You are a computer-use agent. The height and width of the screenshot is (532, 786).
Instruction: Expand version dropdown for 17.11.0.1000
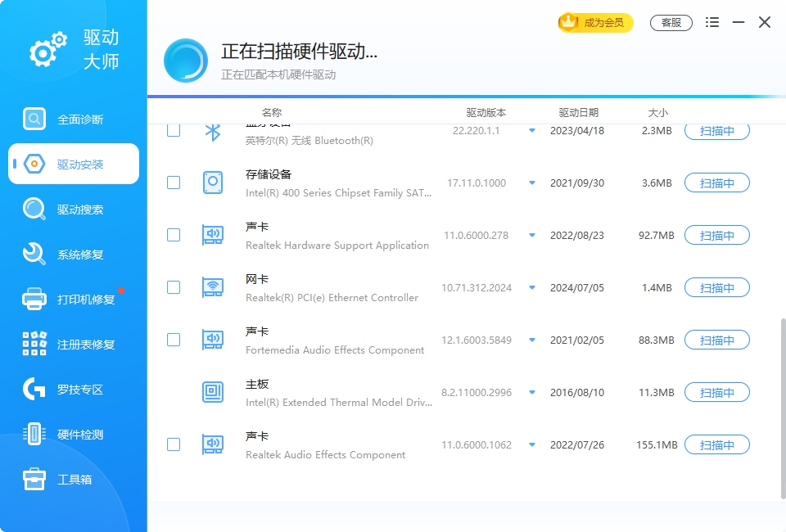tap(532, 183)
